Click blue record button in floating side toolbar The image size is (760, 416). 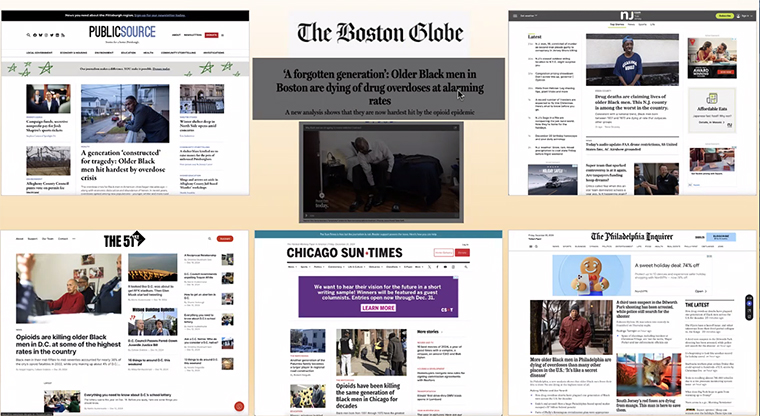749,303
